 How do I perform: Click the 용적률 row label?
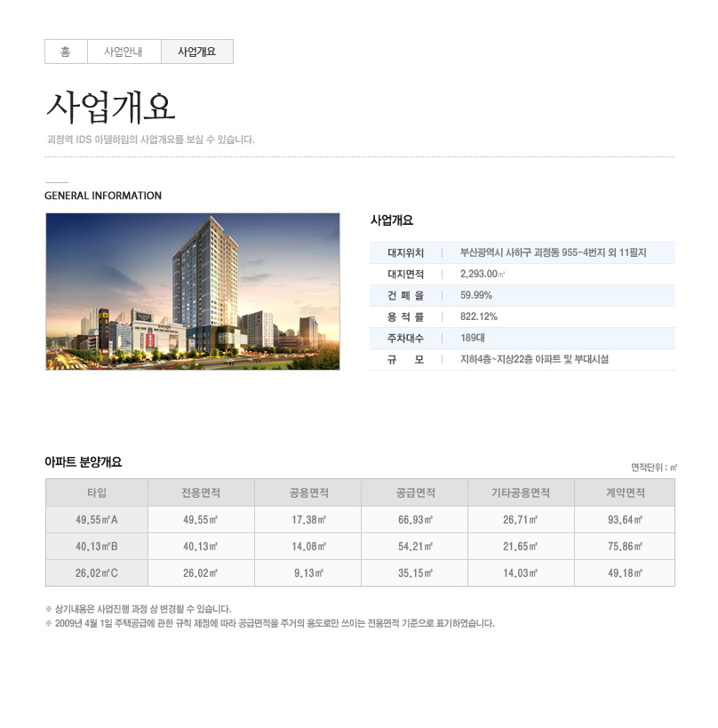tap(405, 316)
